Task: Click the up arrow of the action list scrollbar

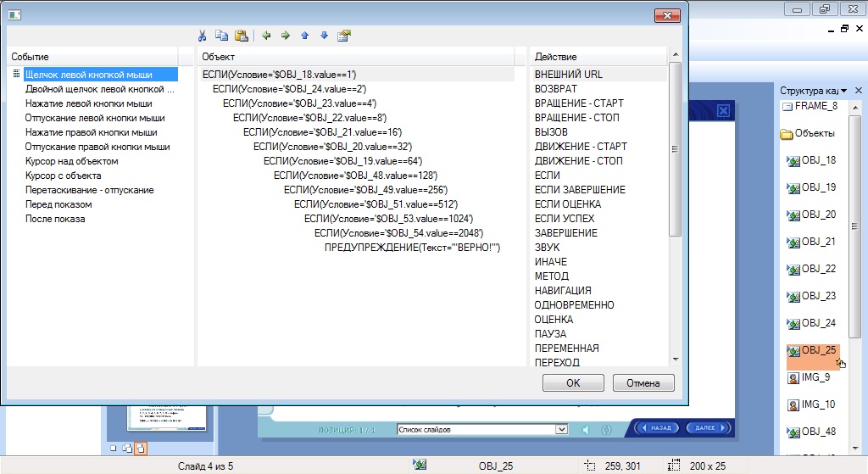Action: 676,54
